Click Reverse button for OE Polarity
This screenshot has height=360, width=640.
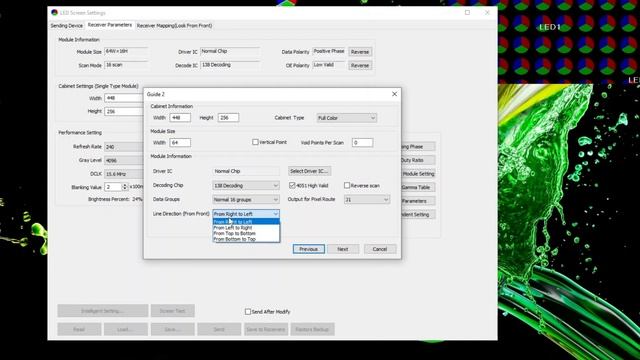(360, 65)
